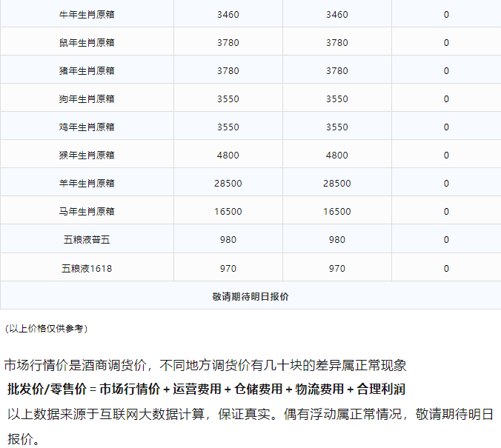This screenshot has width=501, height=448.
Task: Select the 马年生肖原箱 product name
Action: tap(87, 211)
